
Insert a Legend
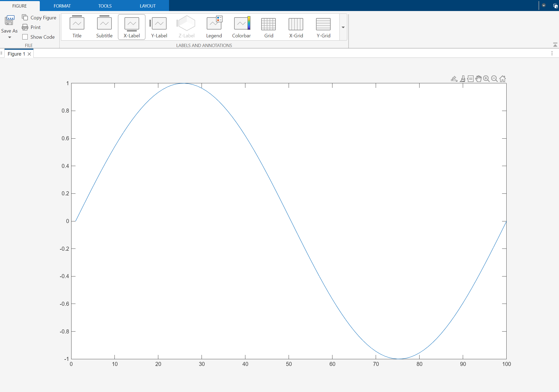214,27
